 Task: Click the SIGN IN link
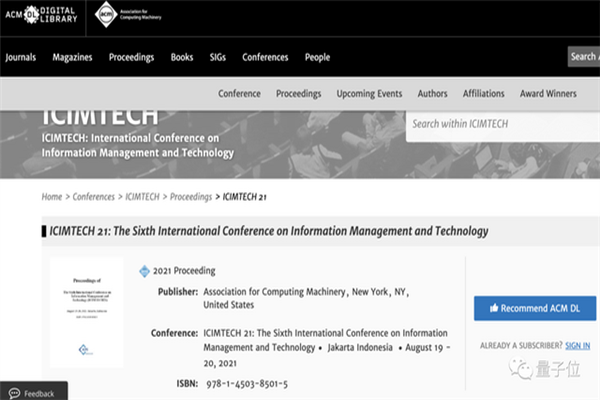[577, 346]
